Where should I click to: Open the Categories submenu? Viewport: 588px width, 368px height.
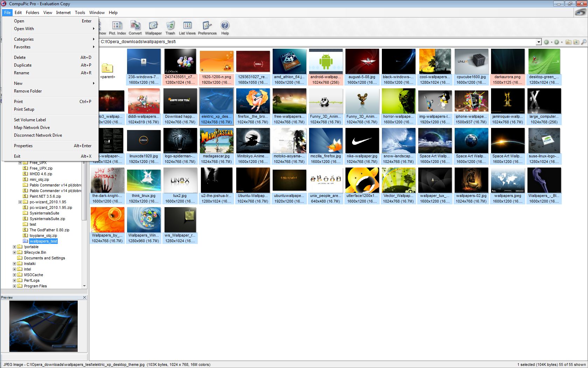50,39
